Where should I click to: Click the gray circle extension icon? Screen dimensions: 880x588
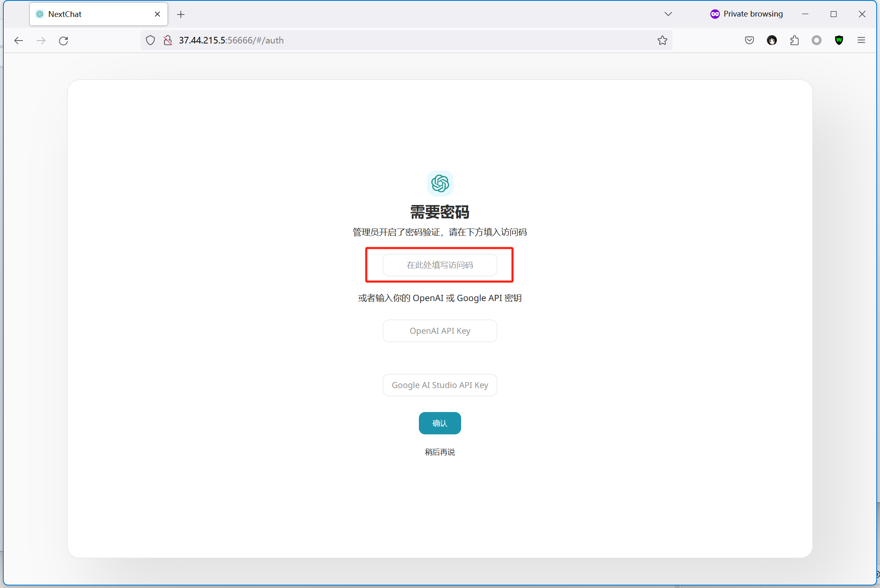(x=816, y=40)
